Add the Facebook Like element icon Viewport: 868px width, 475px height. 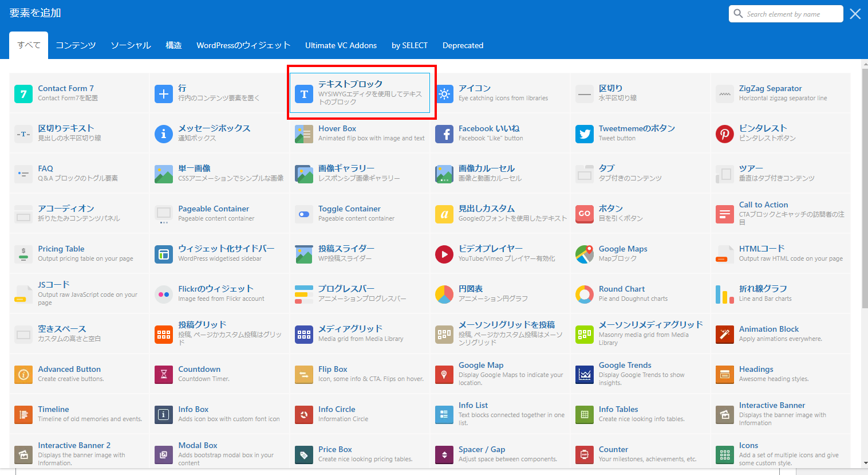click(444, 134)
